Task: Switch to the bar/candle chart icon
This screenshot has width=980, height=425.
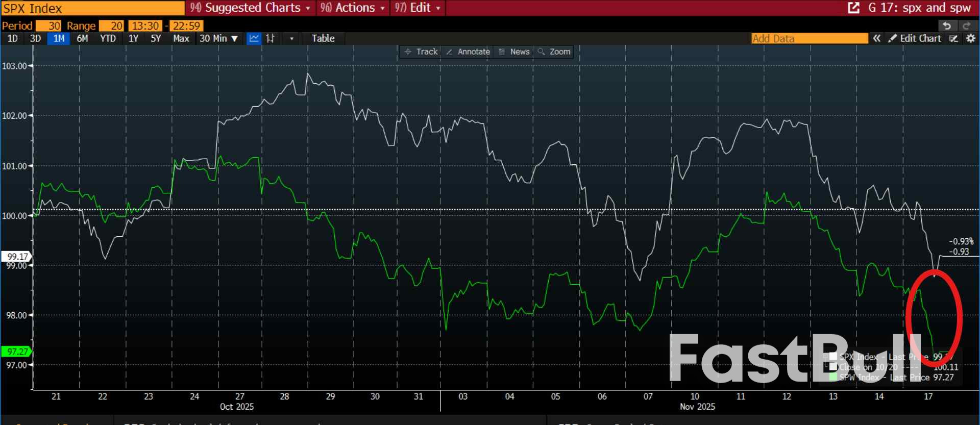Action: (x=271, y=38)
